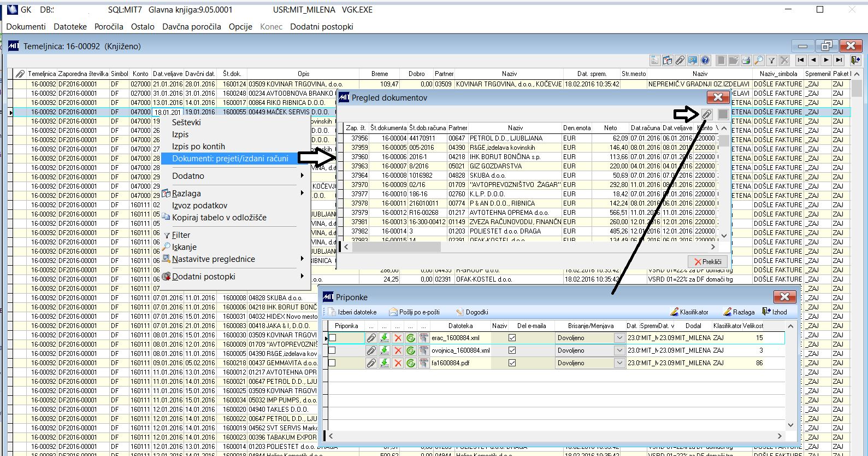Click the print icon in main toolbar
This screenshot has height=456, width=868.
(x=747, y=60)
